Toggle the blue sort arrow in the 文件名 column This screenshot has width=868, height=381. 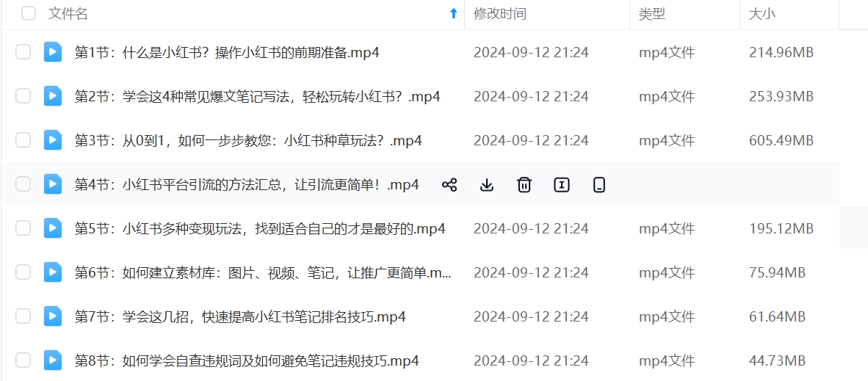tap(453, 14)
